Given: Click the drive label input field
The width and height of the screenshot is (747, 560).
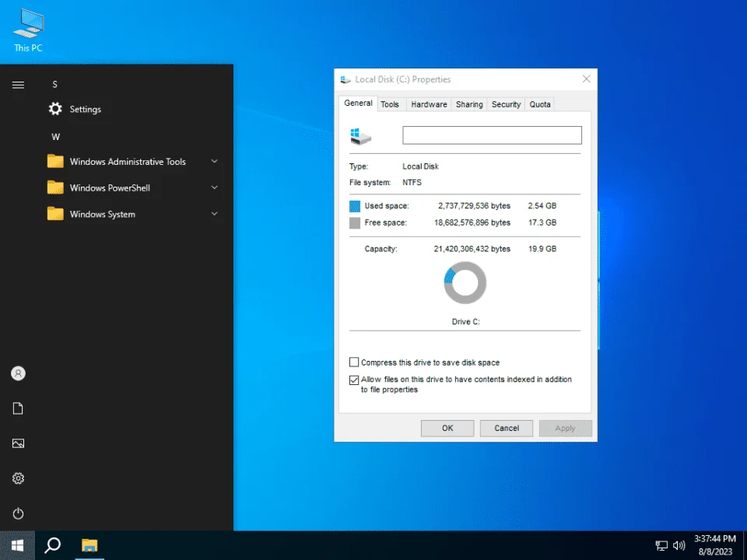Looking at the screenshot, I should [492, 135].
